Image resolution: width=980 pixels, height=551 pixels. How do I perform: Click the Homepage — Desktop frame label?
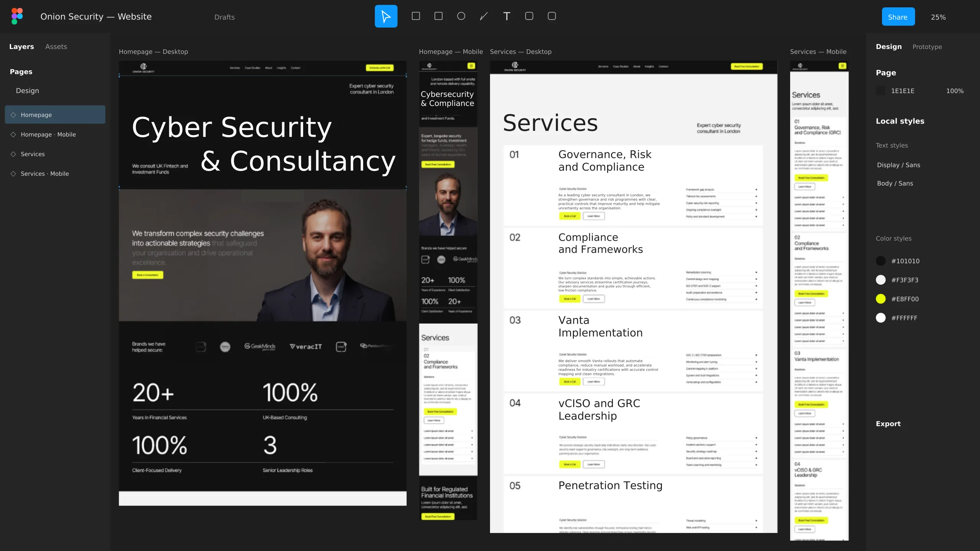click(153, 52)
